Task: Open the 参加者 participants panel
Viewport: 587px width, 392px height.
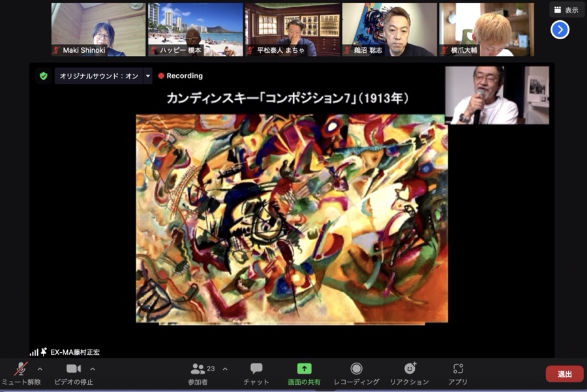Action: coord(198,374)
